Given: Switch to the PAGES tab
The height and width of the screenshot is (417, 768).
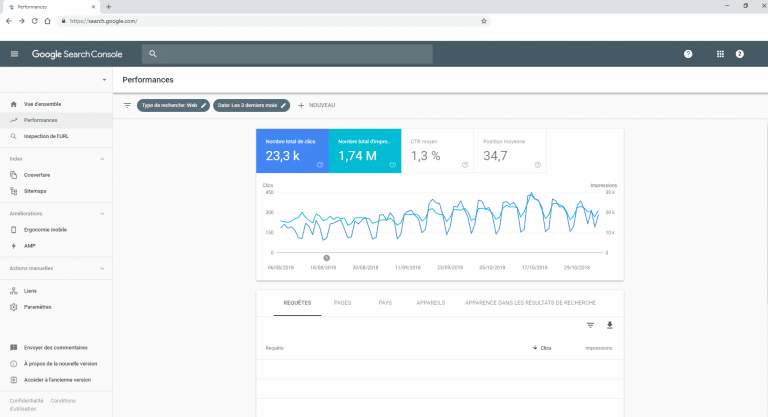Looking at the screenshot, I should coord(342,303).
